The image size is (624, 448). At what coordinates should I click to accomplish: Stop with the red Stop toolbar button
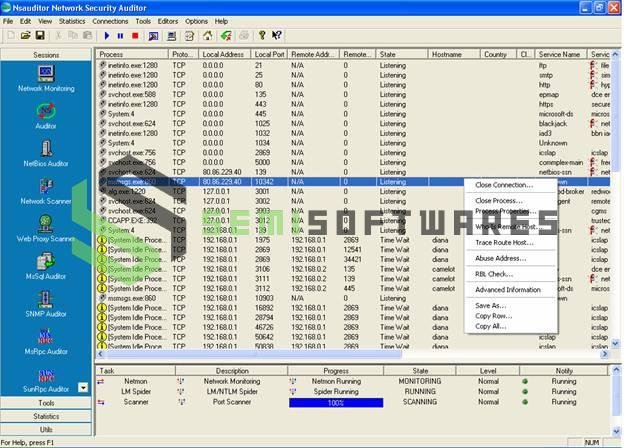click(x=135, y=36)
